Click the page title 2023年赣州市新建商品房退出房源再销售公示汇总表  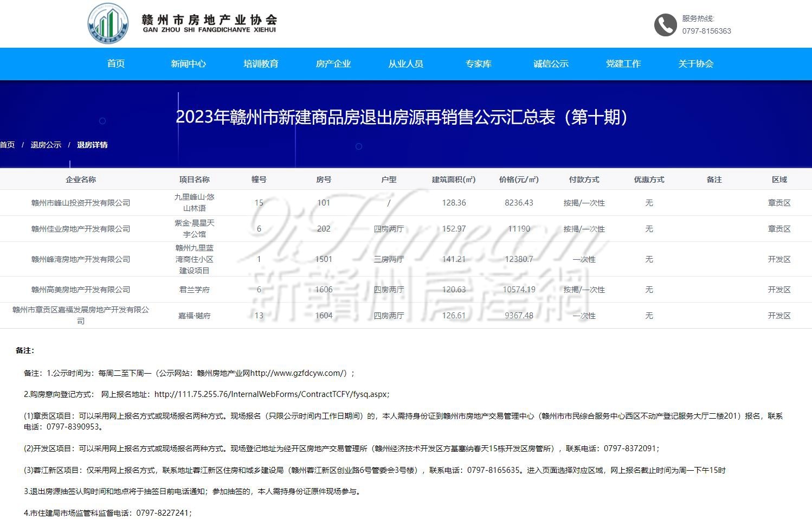coord(366,117)
